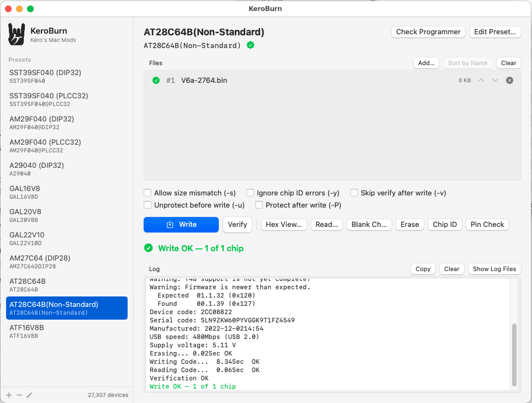Click the KeroBurn hand logo icon
Viewport: 532px width, 403px height.
(x=16, y=34)
